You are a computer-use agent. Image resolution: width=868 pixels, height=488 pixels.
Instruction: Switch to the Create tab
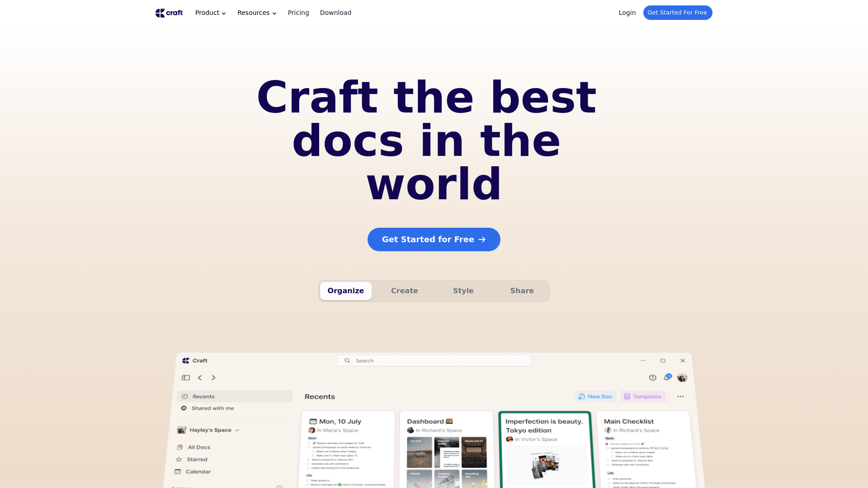(405, 291)
